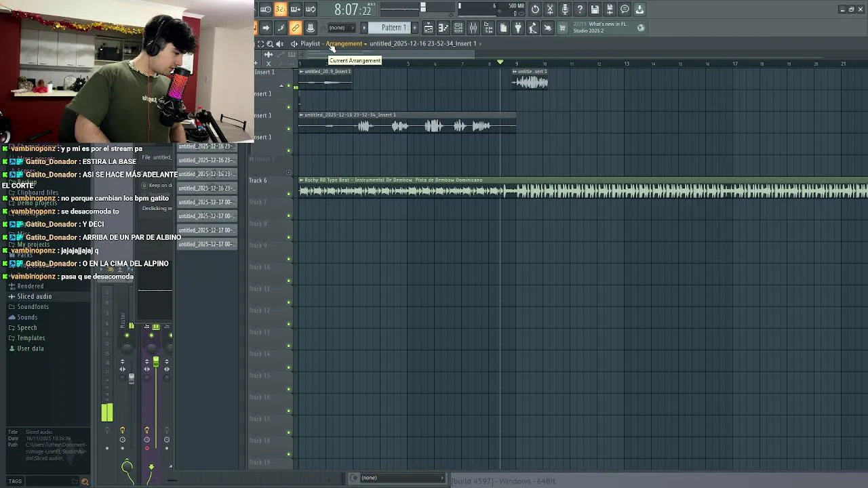Viewport: 868px width, 488px height.
Task: Click the undo history circular arrow icon
Action: pos(535,9)
